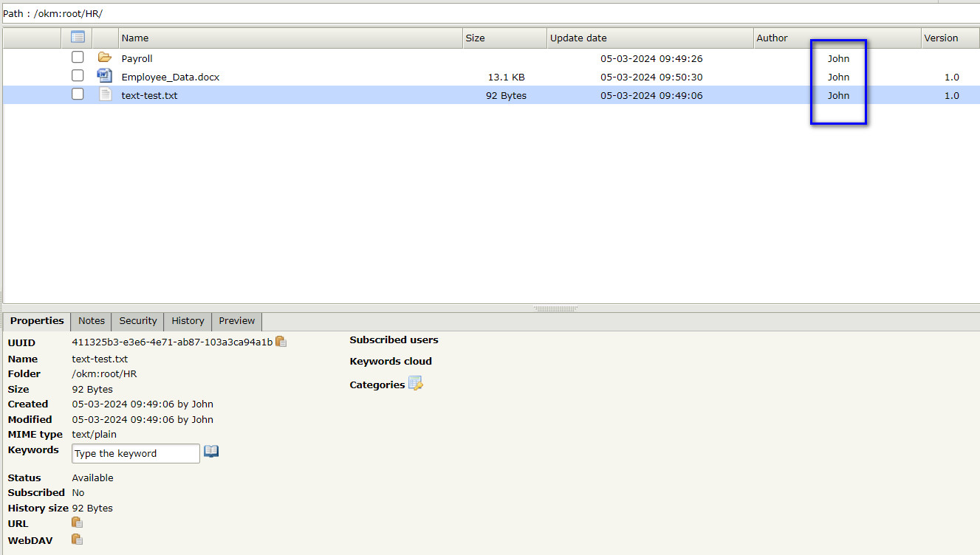Open the Preview tab
The image size is (980, 555).
point(236,321)
